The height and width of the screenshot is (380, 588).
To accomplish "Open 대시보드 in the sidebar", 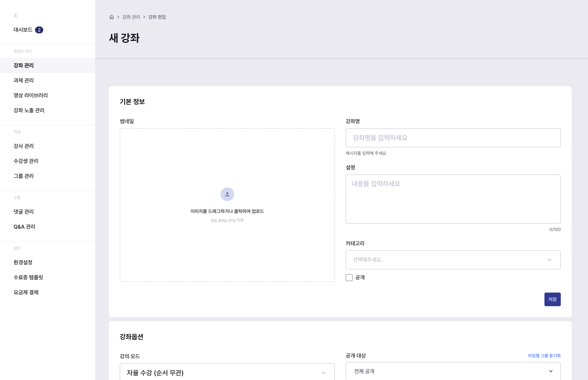I will 23,30.
